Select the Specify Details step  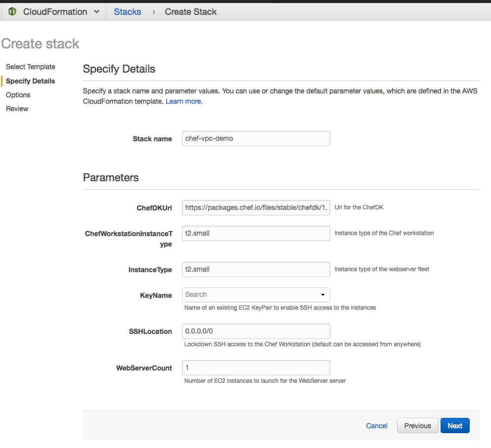(30, 81)
